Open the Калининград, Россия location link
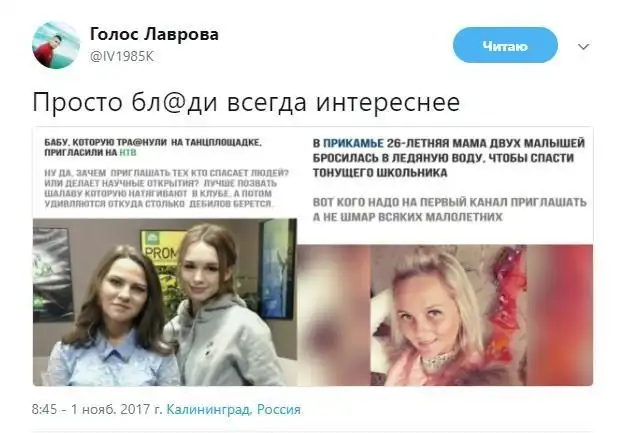The height and width of the screenshot is (433, 624). pos(234,410)
